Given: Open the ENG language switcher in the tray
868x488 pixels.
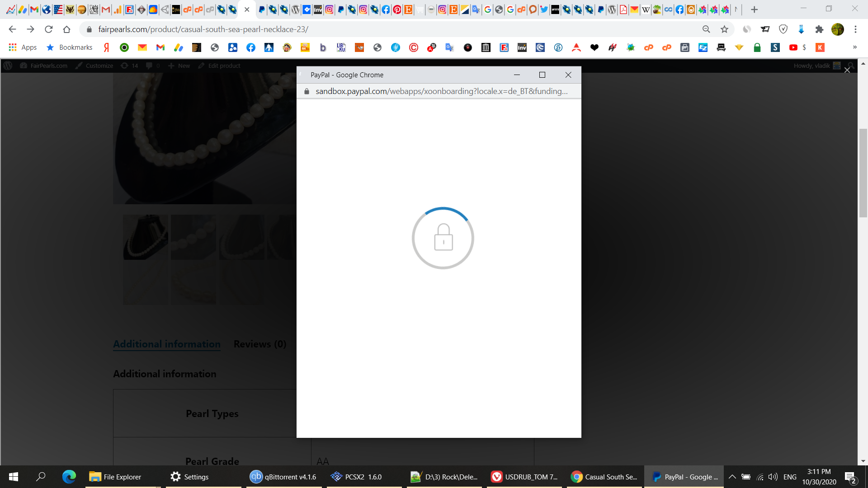Looking at the screenshot, I should (x=790, y=477).
